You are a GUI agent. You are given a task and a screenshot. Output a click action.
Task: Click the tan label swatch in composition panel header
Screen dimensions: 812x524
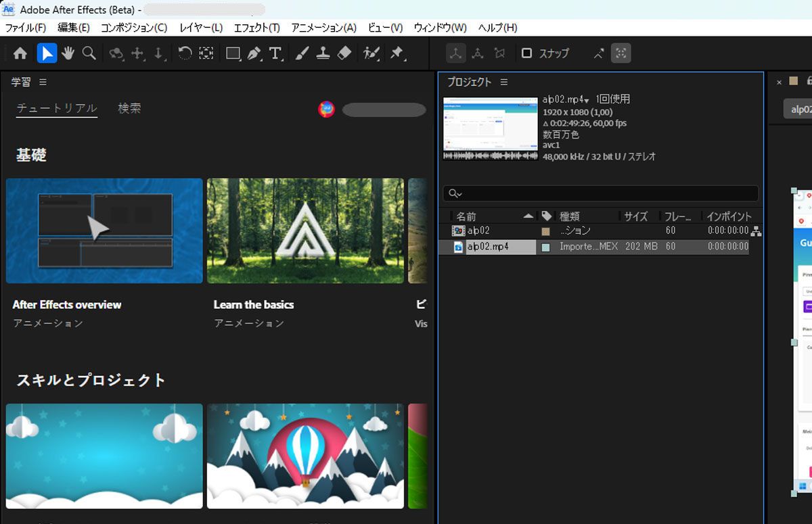[x=794, y=81]
